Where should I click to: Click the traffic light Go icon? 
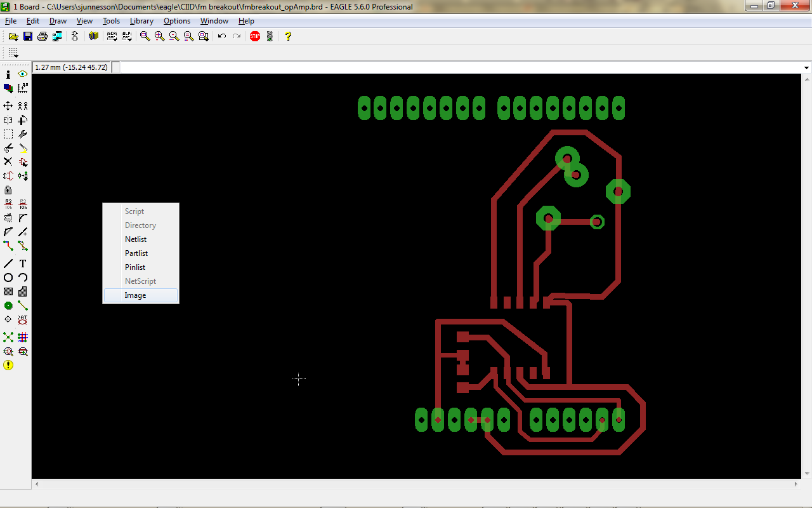(270, 36)
